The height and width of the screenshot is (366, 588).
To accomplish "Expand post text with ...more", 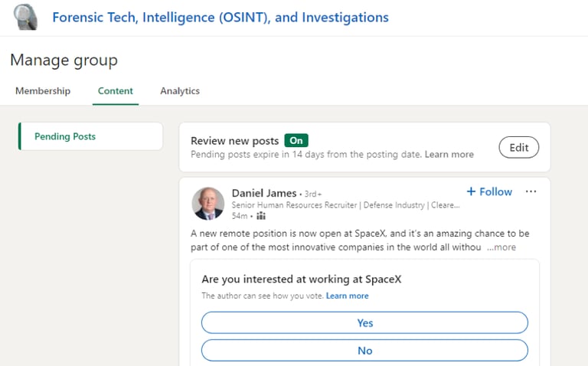I will (x=501, y=247).
